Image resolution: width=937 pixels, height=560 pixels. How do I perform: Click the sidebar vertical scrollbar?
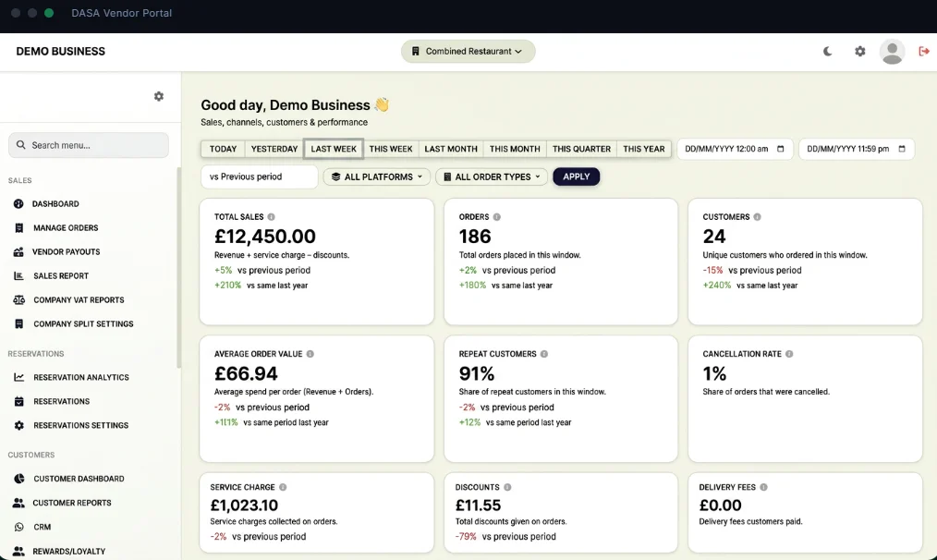178,268
